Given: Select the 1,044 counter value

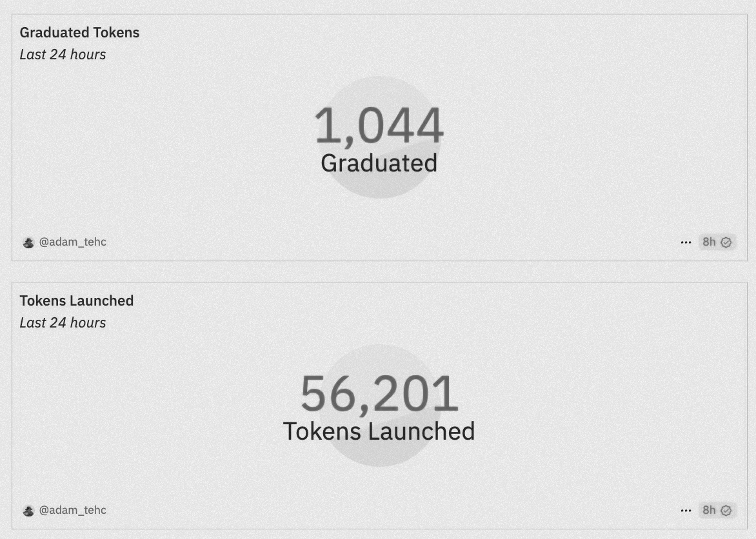Looking at the screenshot, I should 379,126.
